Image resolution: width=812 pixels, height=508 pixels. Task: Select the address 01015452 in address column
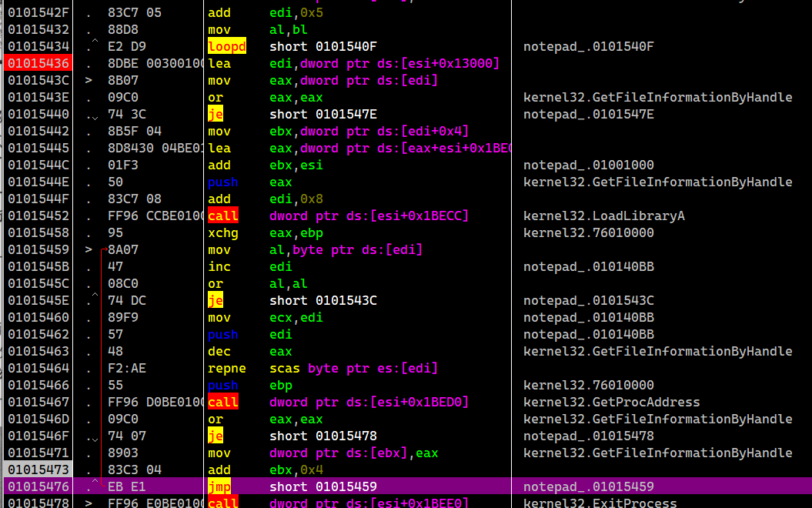pos(37,216)
